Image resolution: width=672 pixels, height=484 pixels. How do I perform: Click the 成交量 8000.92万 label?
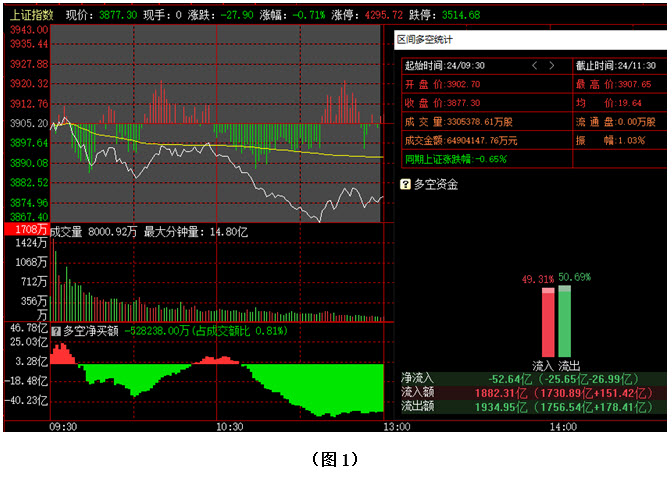(x=93, y=232)
